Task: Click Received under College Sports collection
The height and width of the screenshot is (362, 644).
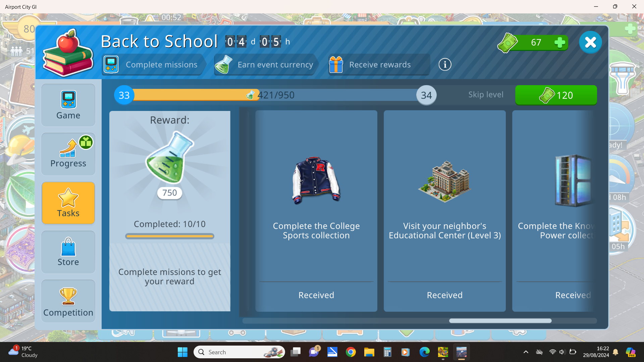Action: (316, 295)
